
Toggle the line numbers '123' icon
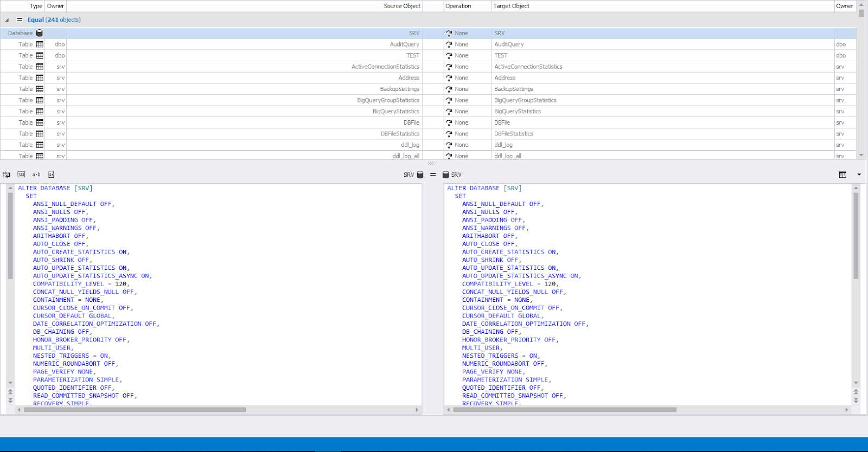click(21, 175)
